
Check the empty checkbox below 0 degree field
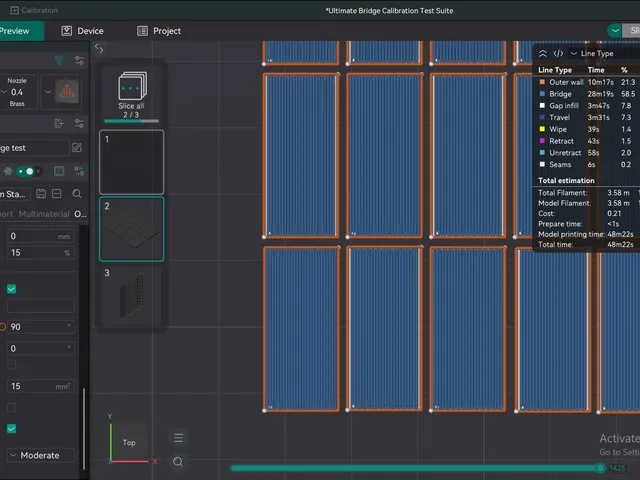[x=11, y=364]
